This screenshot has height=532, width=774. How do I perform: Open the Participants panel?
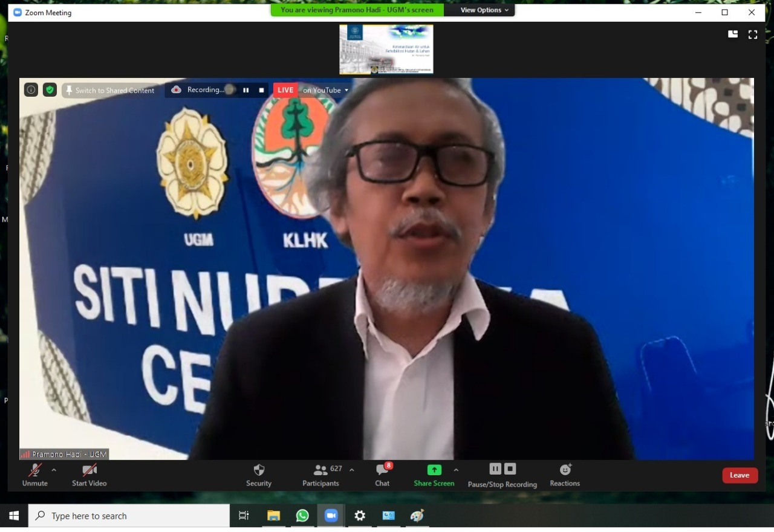(322, 475)
